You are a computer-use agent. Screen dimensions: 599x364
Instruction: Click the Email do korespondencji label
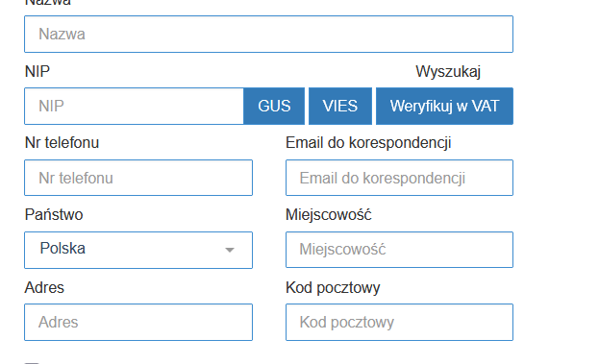pyautogui.click(x=368, y=143)
